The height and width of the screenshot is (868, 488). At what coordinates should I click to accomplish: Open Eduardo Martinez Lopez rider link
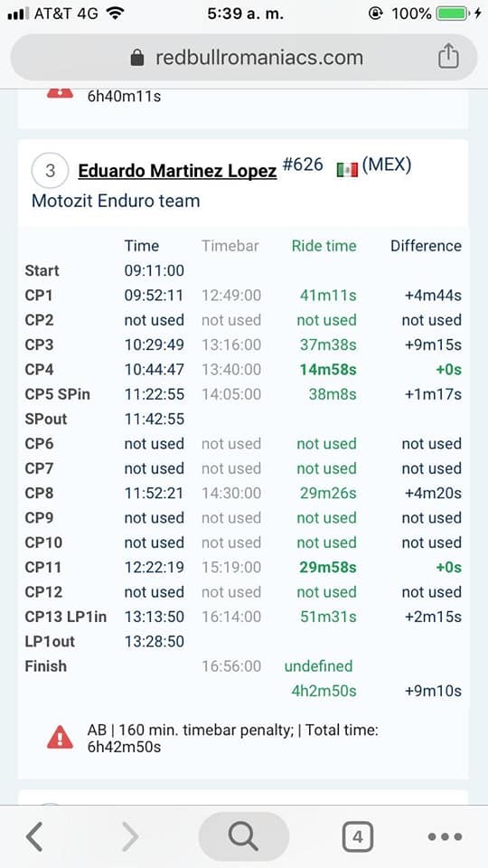coord(177,171)
